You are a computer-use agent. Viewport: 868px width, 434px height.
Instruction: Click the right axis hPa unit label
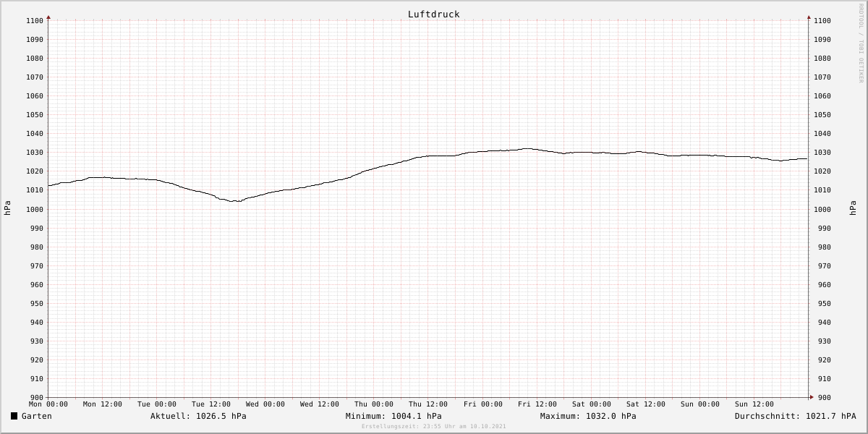tap(854, 208)
